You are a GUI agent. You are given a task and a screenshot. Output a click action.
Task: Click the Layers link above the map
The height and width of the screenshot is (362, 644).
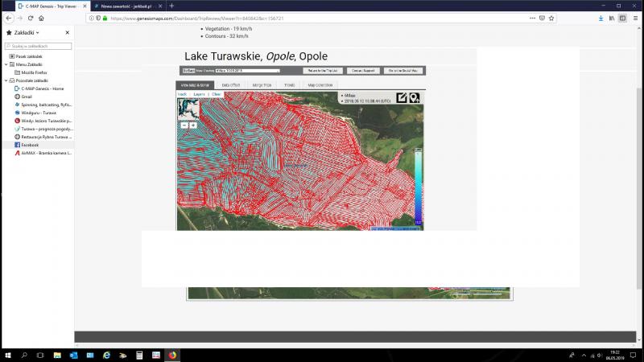(x=199, y=94)
